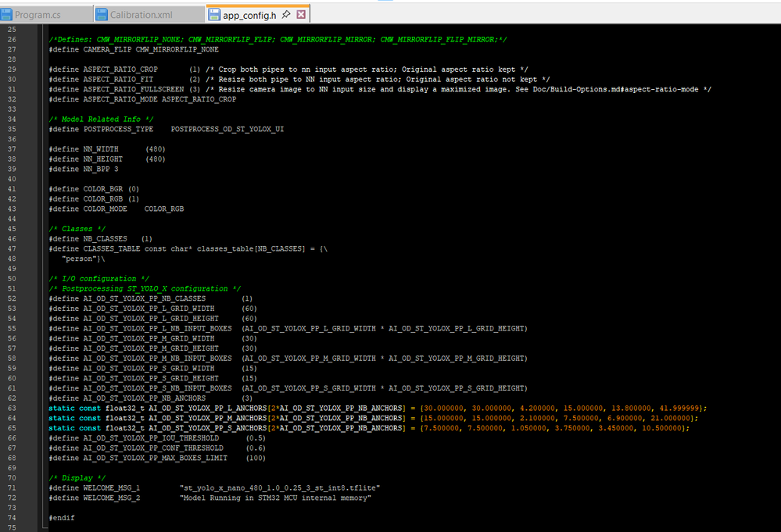781x532 pixels.
Task: Click the AI_OD_ST_YOLOX_PP_L_GRID_WIDTH define line
Action: (x=153, y=308)
